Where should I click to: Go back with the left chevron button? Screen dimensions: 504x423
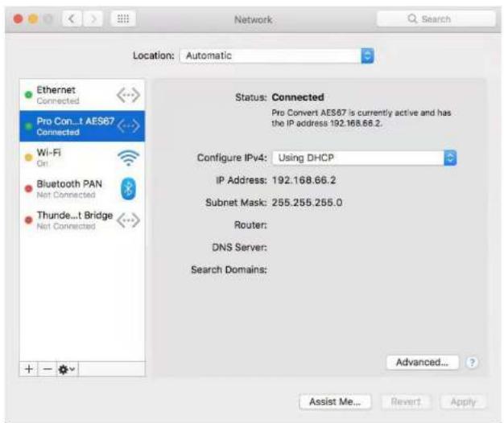(72, 19)
